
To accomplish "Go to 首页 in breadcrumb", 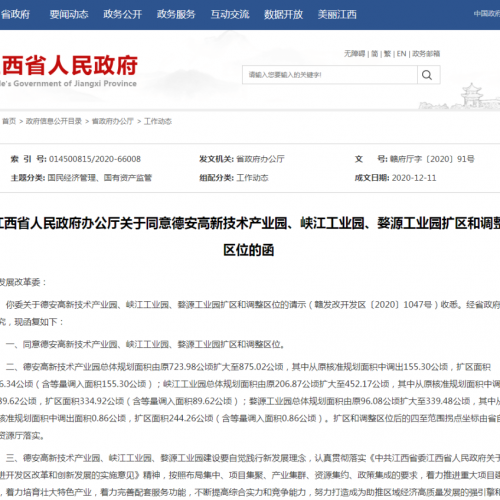I will coord(9,121).
